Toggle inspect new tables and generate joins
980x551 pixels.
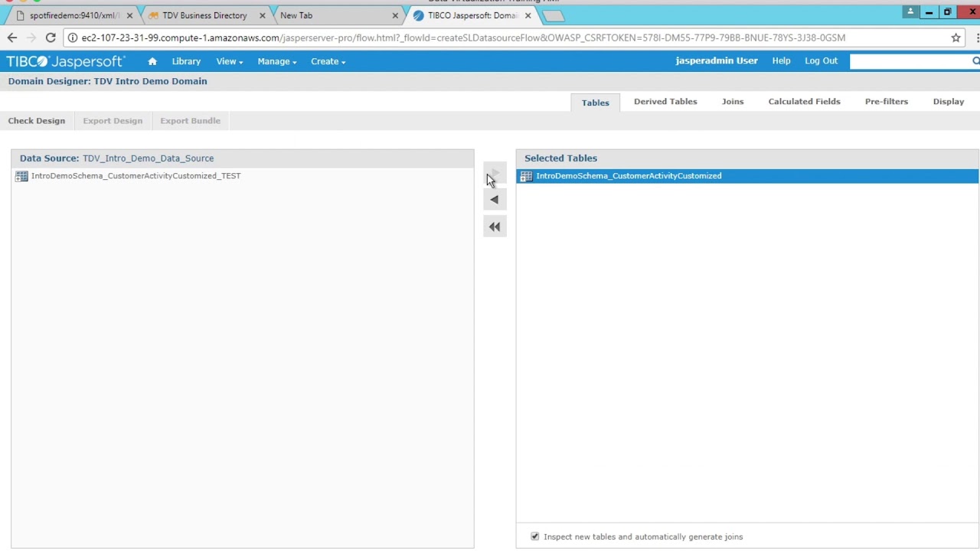click(535, 536)
